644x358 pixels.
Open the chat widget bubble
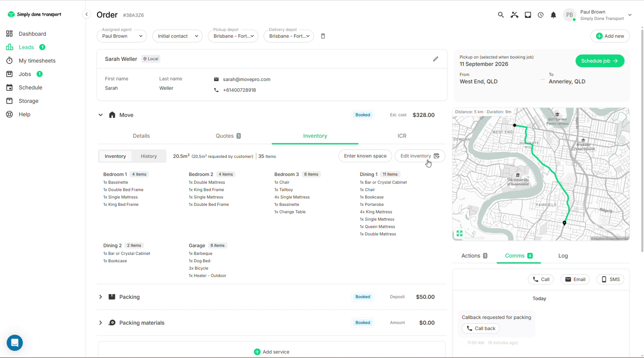(x=15, y=343)
